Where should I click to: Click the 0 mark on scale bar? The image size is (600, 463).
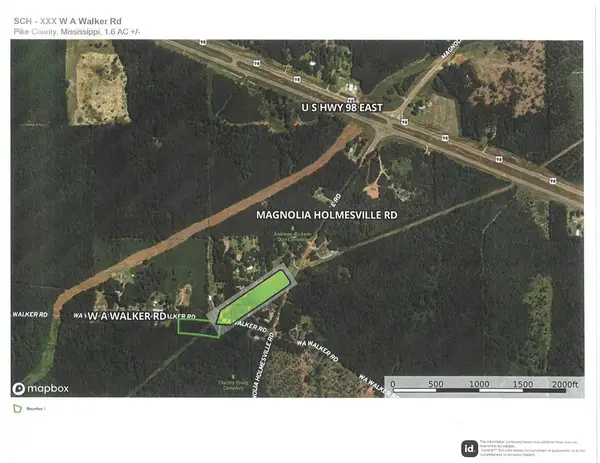[392, 384]
